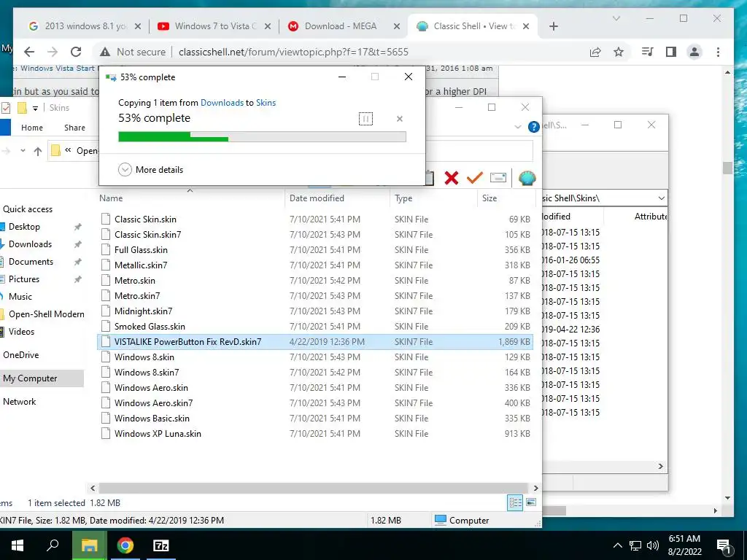Switch to details view icon

[x=515, y=502]
